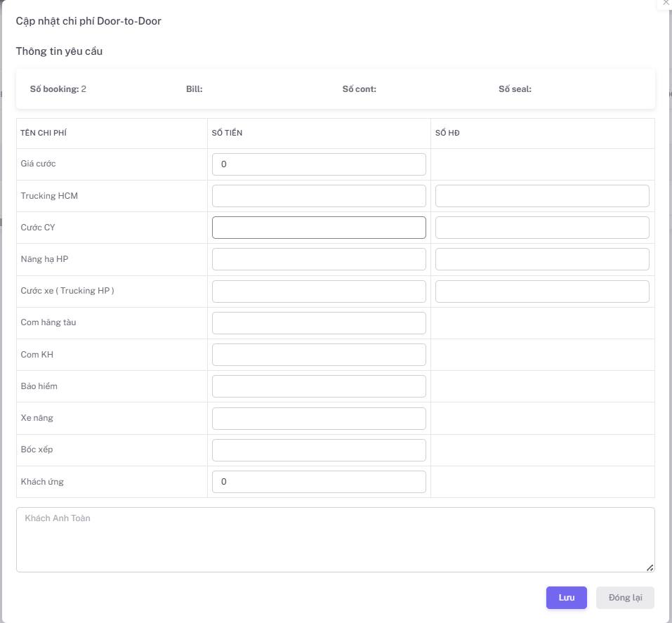The image size is (672, 623).
Task: Click the Bảo hiểm amount field
Action: (319, 386)
